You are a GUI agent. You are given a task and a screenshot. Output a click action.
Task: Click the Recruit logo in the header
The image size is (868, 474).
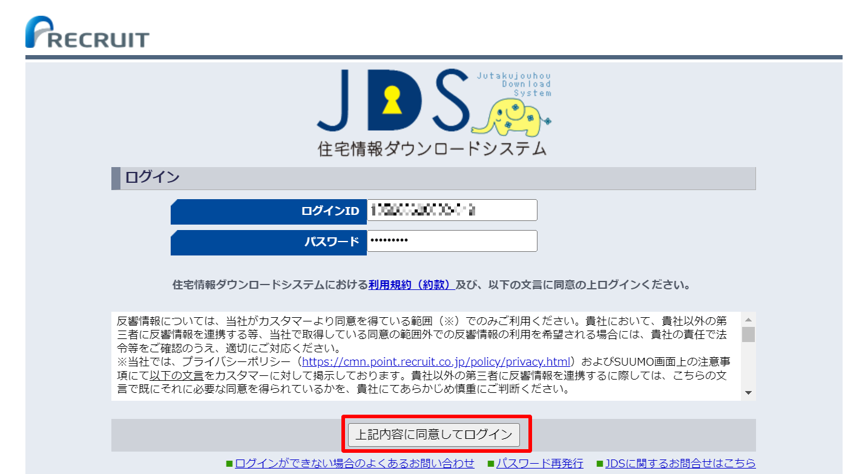87,33
